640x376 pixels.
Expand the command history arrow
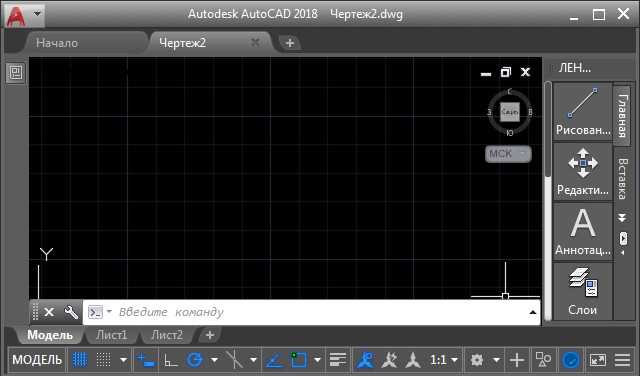point(532,312)
